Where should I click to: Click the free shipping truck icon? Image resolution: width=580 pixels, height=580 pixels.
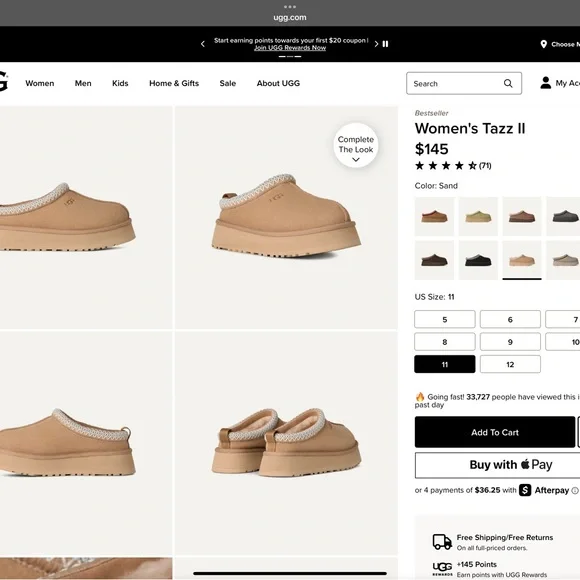[x=442, y=542]
